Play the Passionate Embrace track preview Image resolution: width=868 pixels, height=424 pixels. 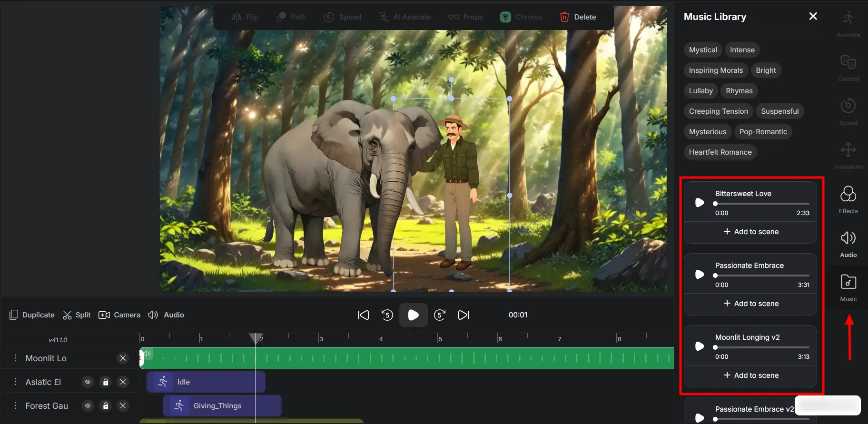(x=700, y=275)
